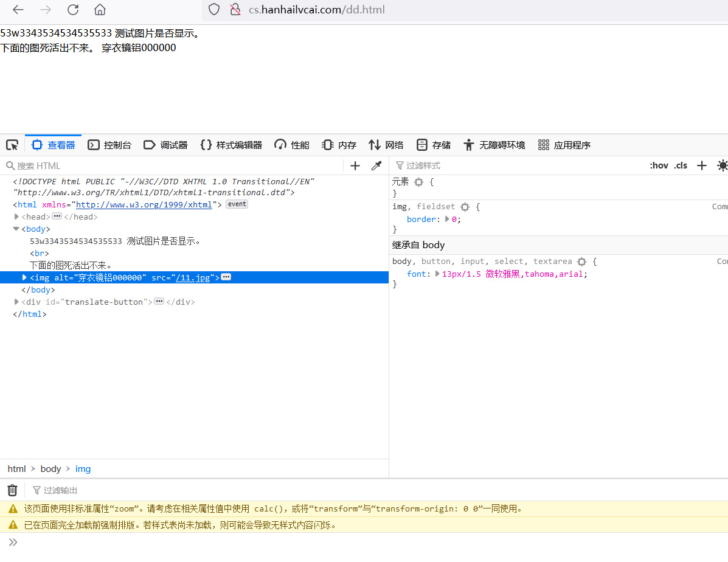Click the console input prompt chevrons

click(x=13, y=543)
